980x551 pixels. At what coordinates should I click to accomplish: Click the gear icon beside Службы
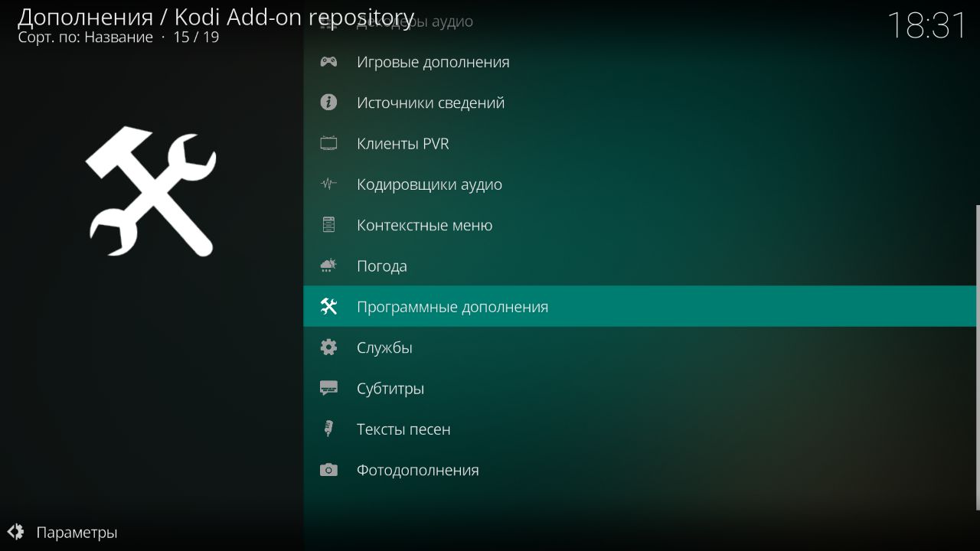328,347
